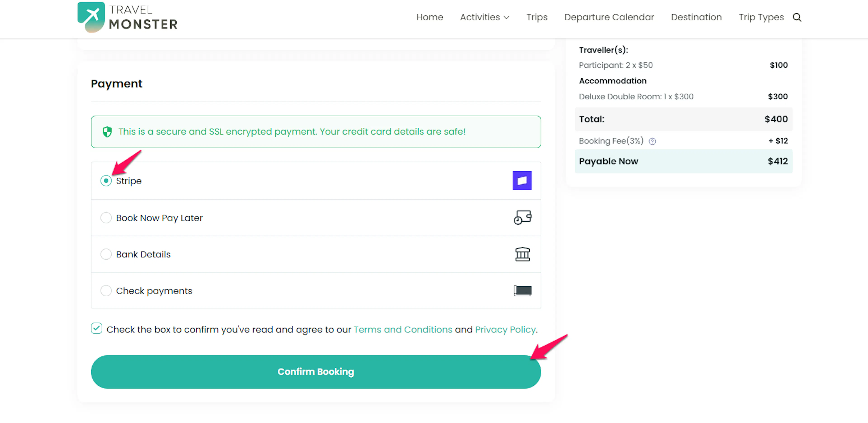Screen dimensions: 868x423
Task: Click the Booking Fee help icon
Action: coord(652,141)
